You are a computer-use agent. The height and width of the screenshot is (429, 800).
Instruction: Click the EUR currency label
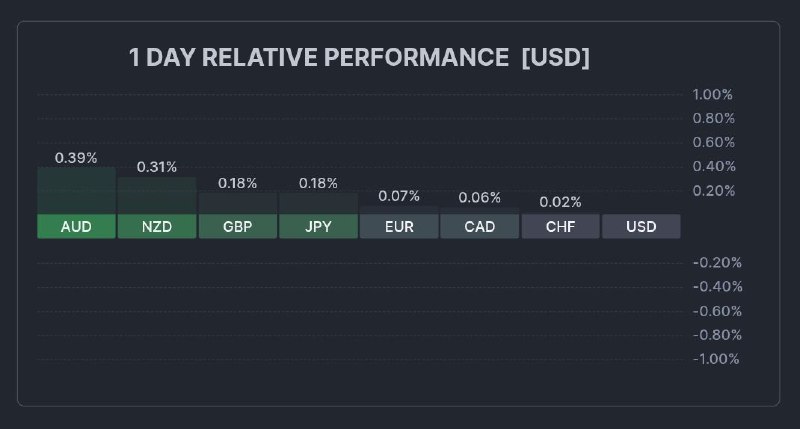point(399,227)
